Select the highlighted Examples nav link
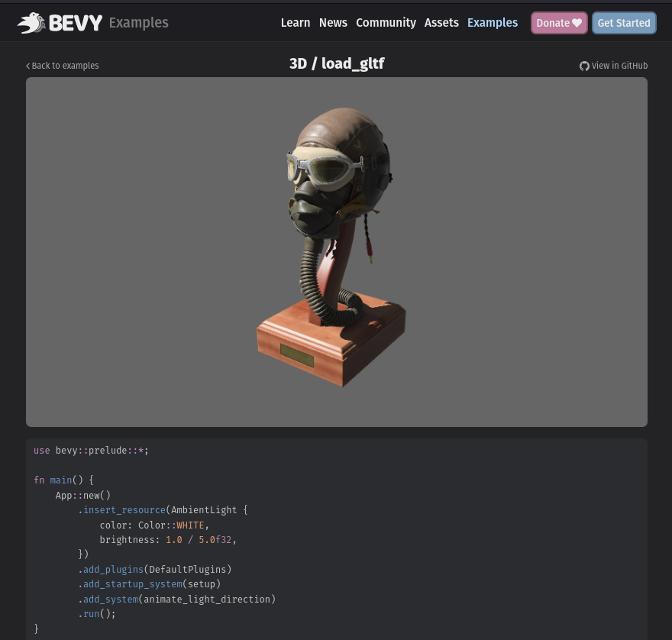672x640 pixels. (492, 23)
